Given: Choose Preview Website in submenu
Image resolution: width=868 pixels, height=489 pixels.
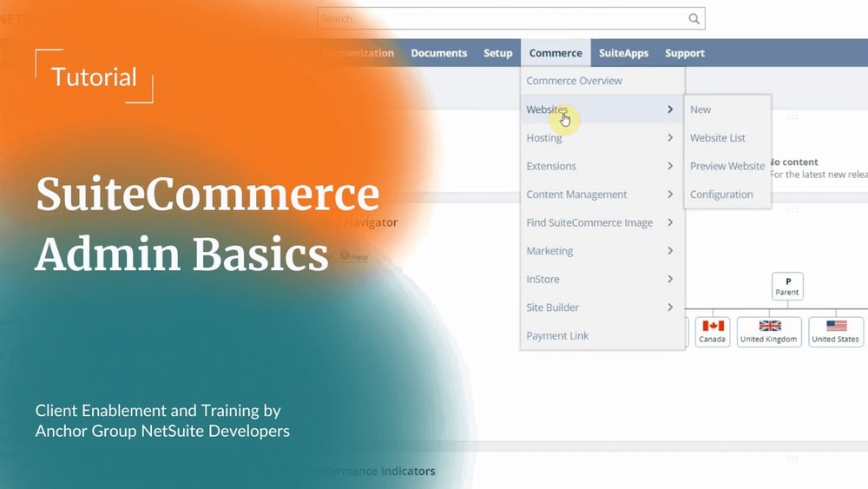Looking at the screenshot, I should 727,166.
